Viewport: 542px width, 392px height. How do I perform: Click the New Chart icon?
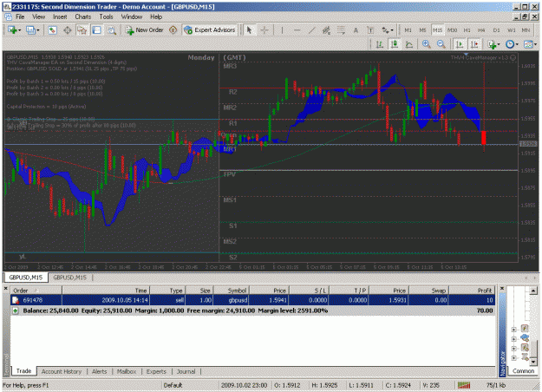[x=14, y=30]
